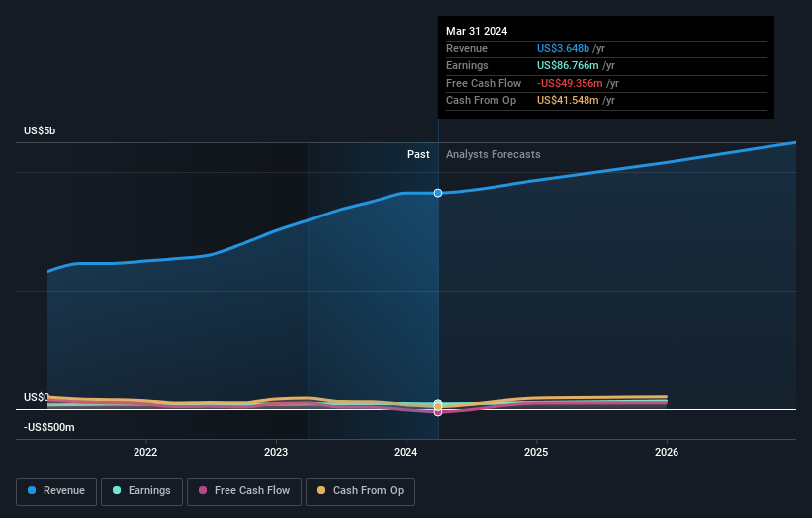The image size is (812, 518).
Task: Click the US$0 y-axis label
Action: pyautogui.click(x=37, y=397)
